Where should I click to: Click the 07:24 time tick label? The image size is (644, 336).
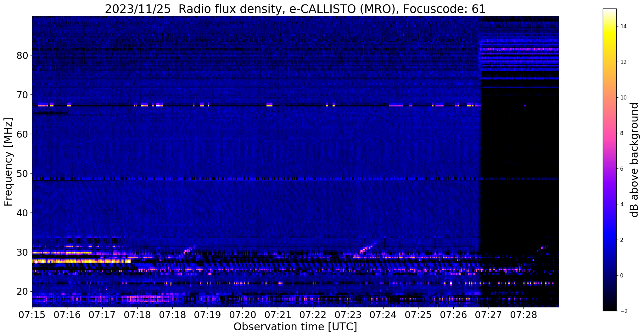[x=383, y=315]
